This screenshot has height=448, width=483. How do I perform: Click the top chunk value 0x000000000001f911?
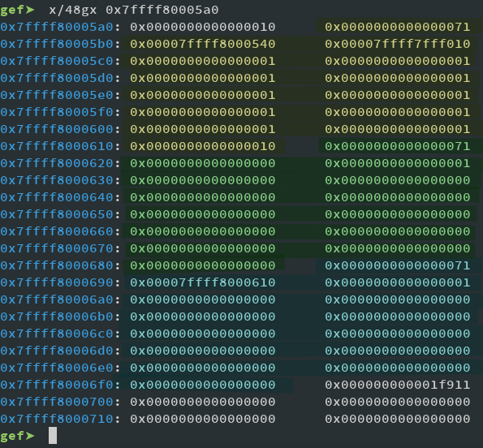pos(398,385)
